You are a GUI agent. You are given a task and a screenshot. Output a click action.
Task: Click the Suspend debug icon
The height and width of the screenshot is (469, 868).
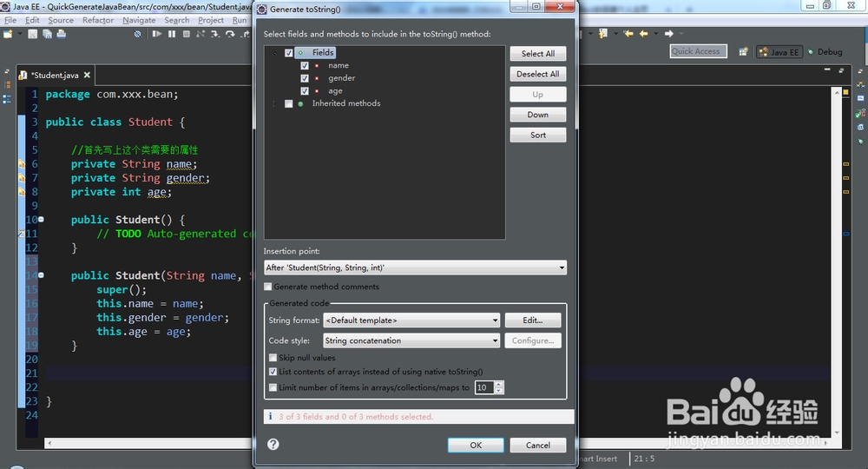point(172,34)
